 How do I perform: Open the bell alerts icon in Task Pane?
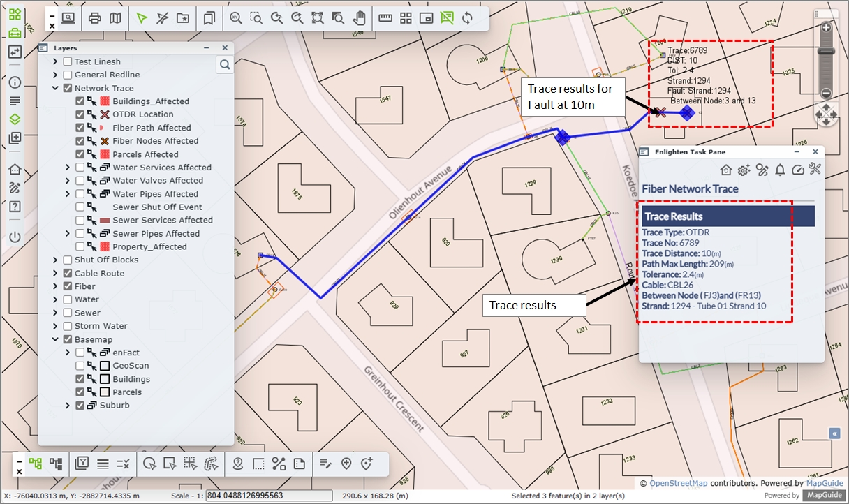click(x=780, y=169)
